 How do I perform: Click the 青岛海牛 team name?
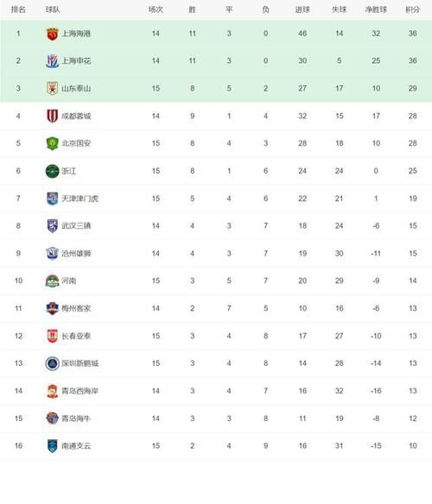point(76,419)
